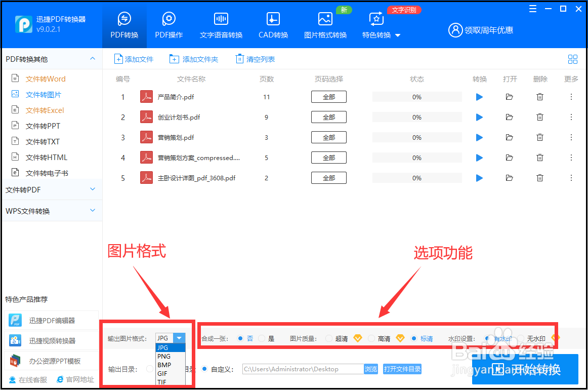Open more options for 创业计划书.pdf
The height and width of the screenshot is (390, 588).
[571, 118]
